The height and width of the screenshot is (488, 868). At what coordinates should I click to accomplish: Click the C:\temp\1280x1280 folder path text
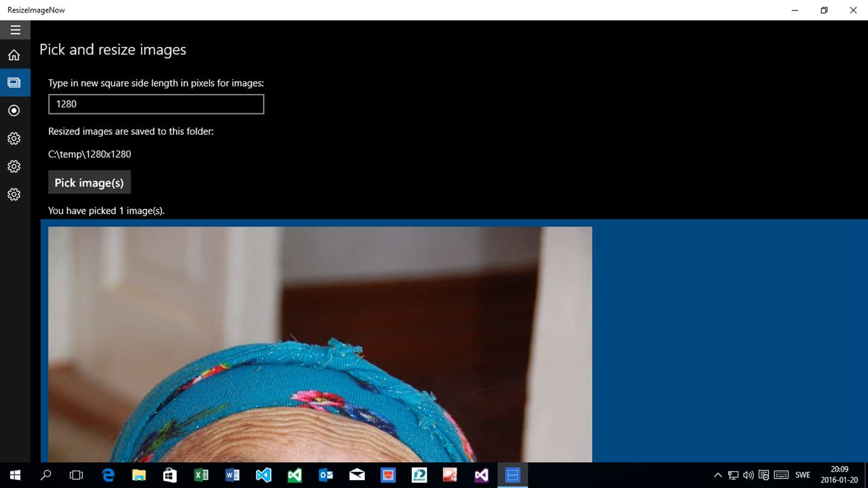tap(89, 154)
